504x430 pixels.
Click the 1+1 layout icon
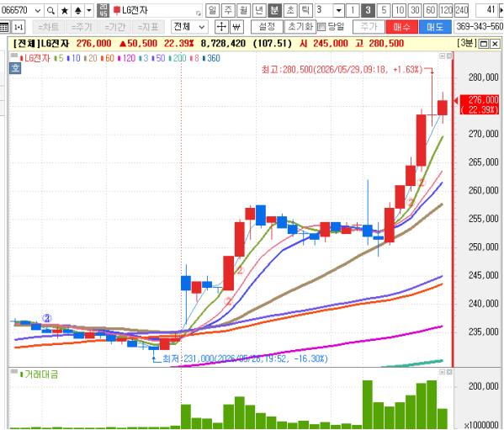click(19, 27)
